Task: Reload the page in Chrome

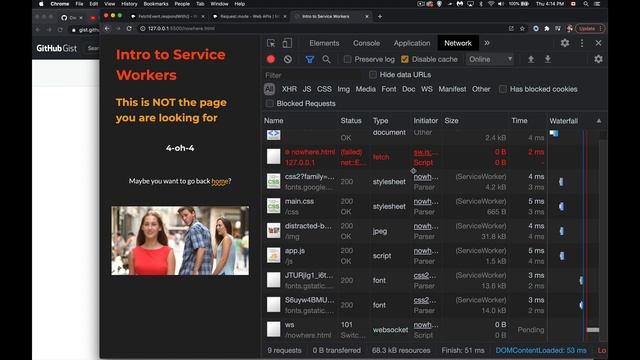Action: [x=129, y=29]
